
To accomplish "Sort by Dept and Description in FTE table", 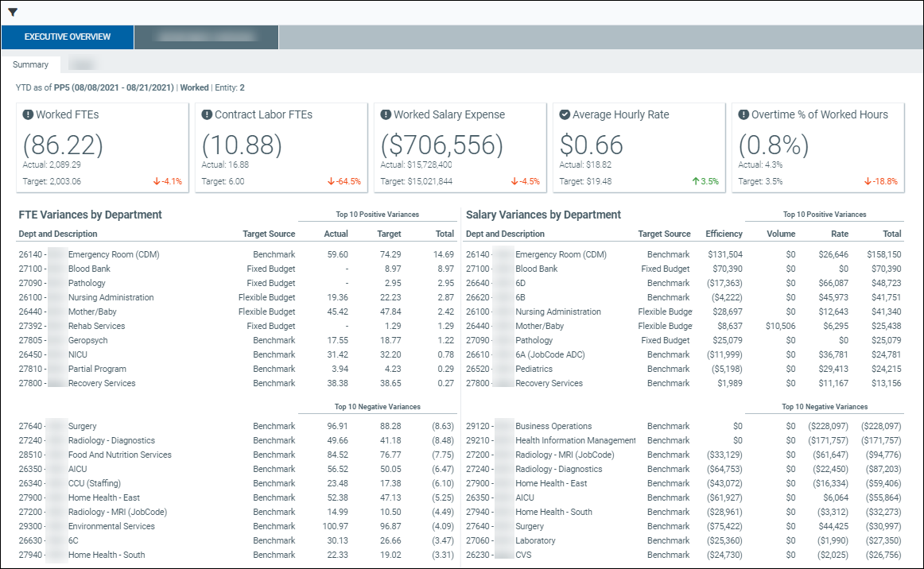I will pos(58,234).
